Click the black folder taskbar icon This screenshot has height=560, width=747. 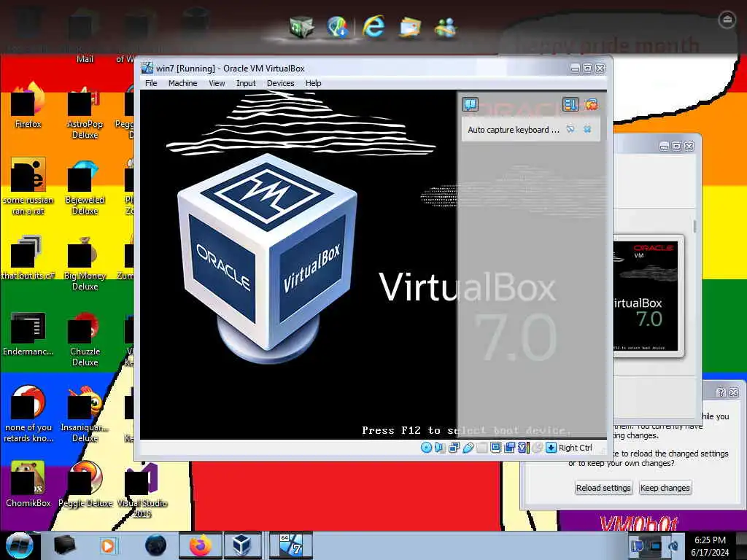[x=64, y=545]
